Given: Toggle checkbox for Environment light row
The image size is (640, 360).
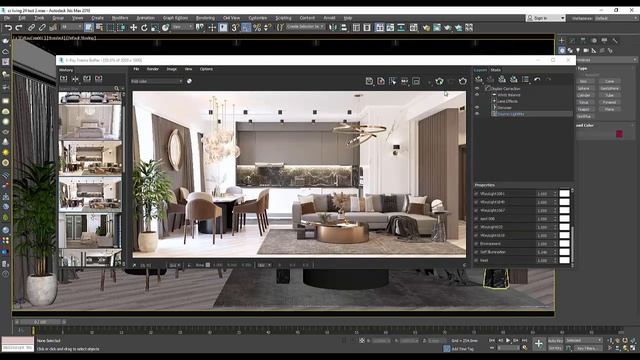Looking at the screenshot, I should (476, 244).
